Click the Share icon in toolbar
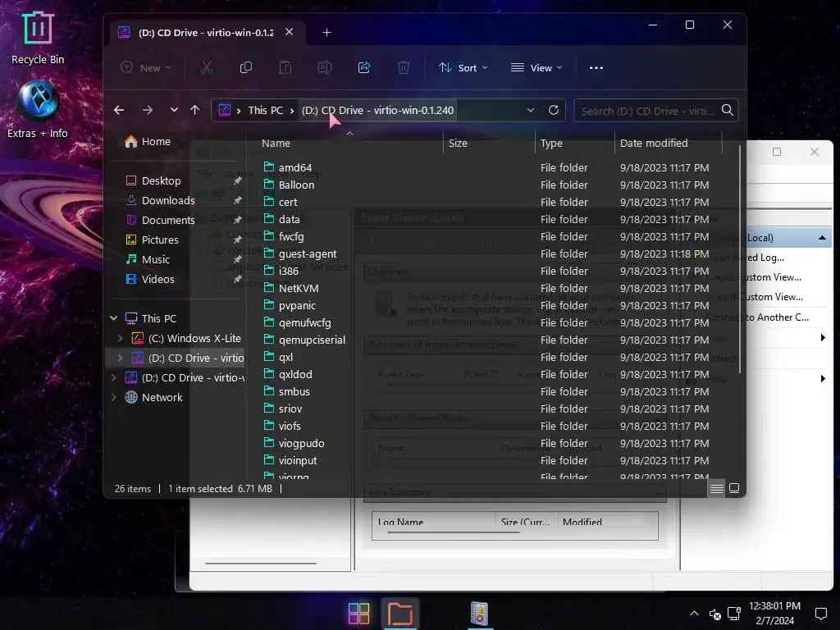This screenshot has width=840, height=630. pos(364,67)
